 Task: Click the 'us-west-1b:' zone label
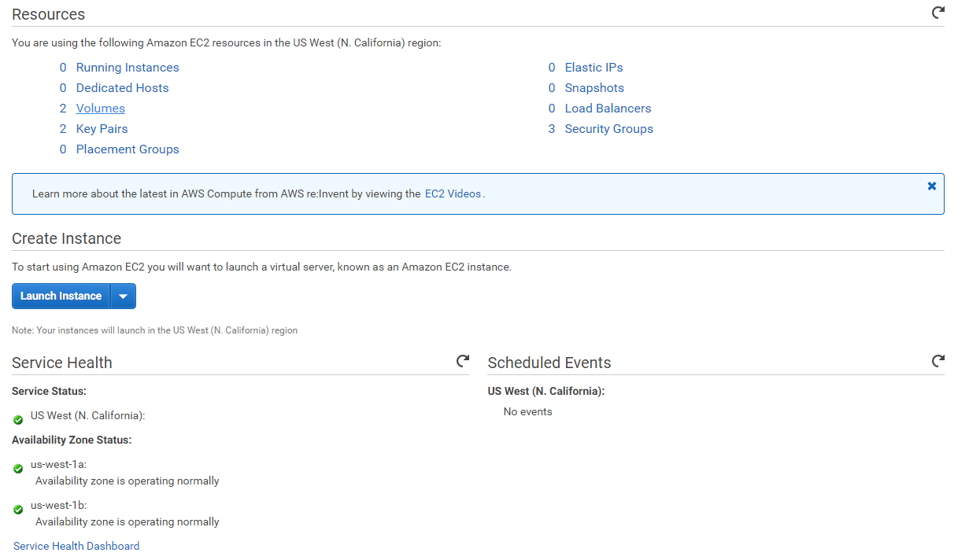tap(58, 505)
